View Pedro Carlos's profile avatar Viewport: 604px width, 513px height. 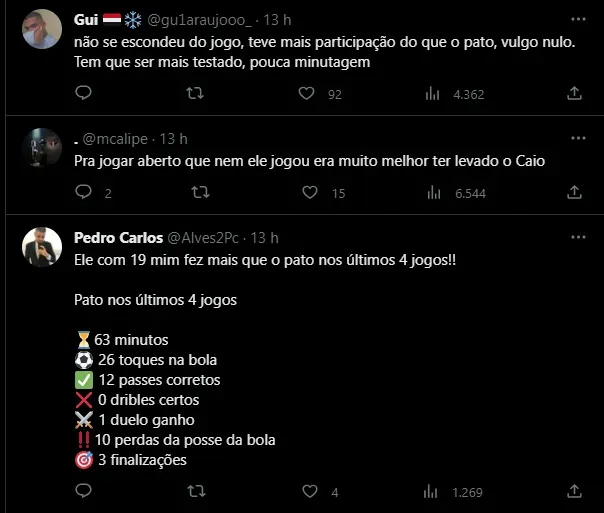[x=42, y=246]
